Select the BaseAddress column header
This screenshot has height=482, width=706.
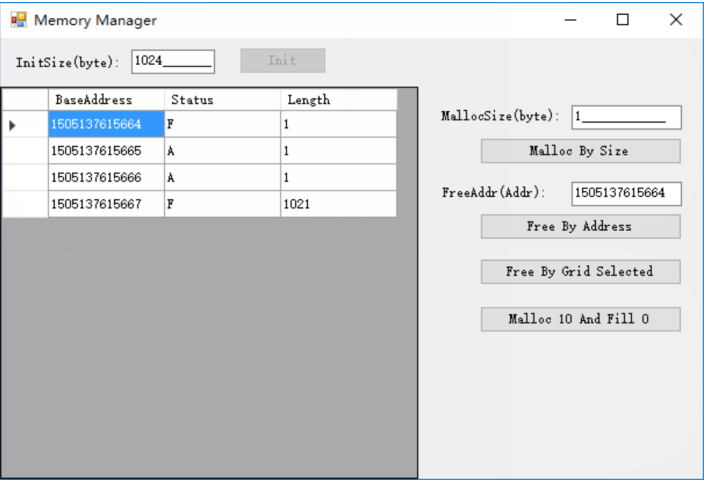(x=106, y=100)
